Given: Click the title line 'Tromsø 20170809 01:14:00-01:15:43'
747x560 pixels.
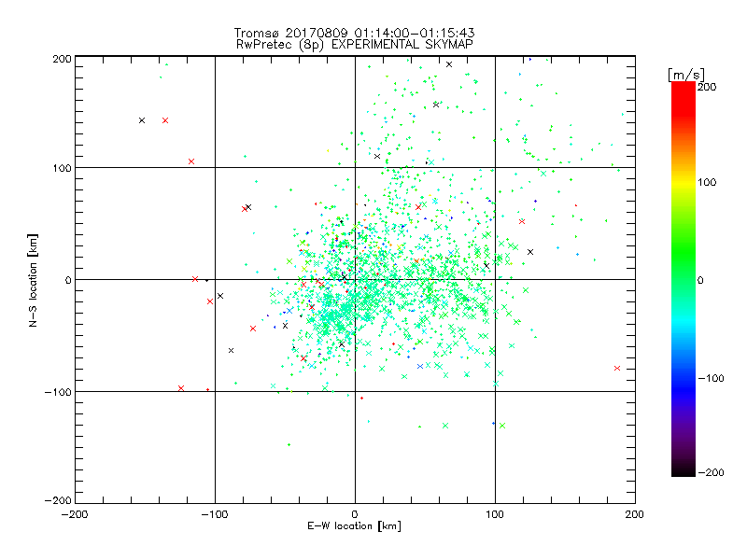Looking at the screenshot, I should point(354,33).
